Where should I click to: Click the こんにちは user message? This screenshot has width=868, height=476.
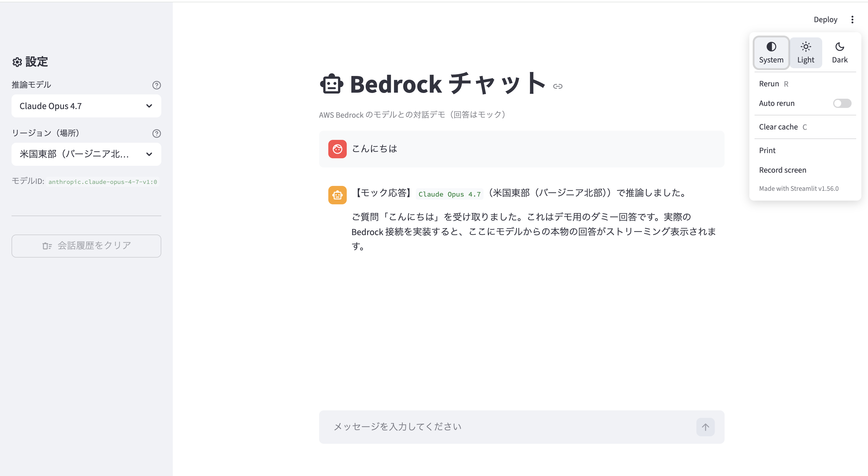point(374,149)
